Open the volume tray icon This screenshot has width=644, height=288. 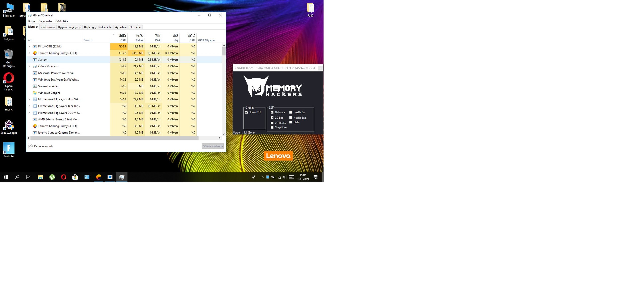click(x=285, y=177)
